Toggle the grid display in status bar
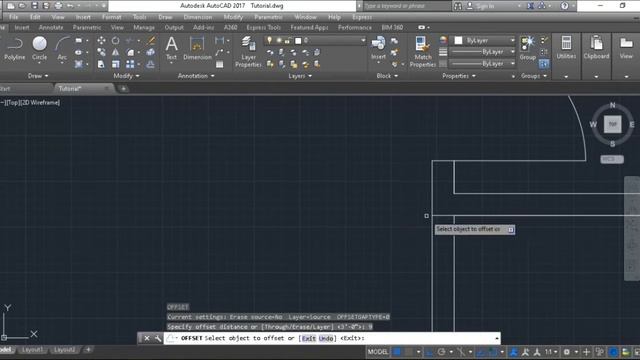This screenshot has width=640, height=360. 397,351
